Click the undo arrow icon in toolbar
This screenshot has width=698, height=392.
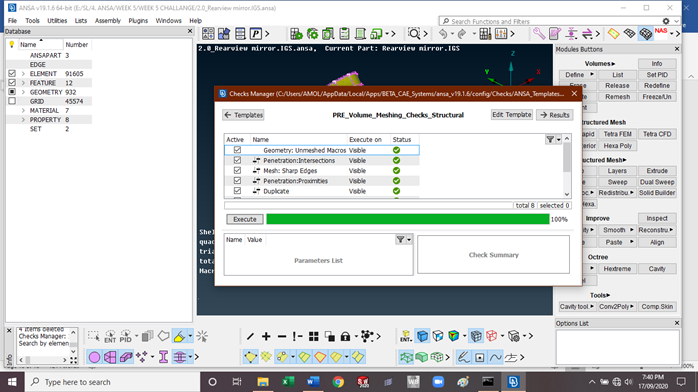[x=442, y=34]
